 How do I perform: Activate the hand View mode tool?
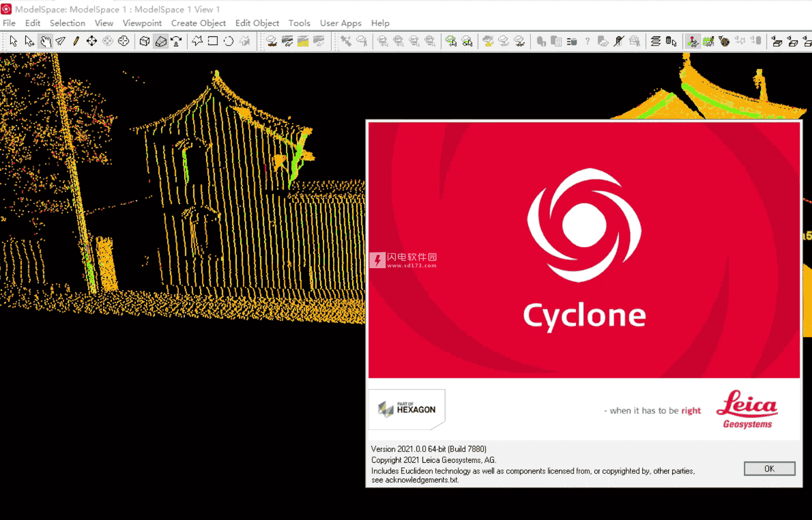[45, 41]
